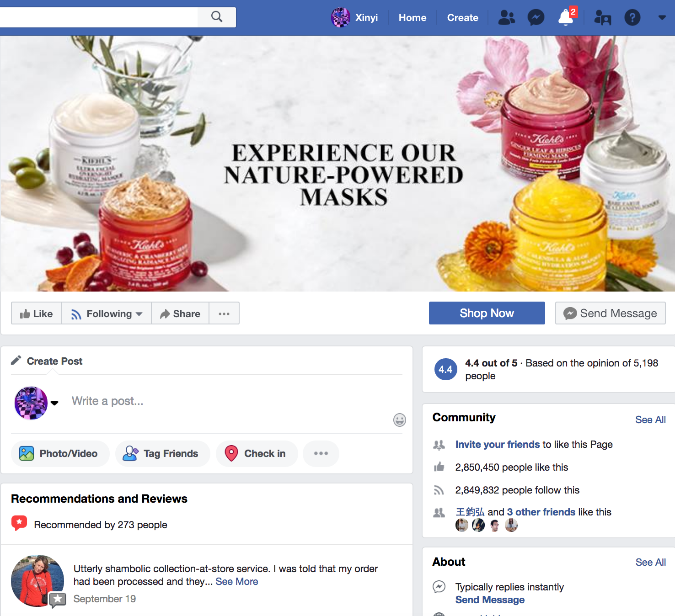The width and height of the screenshot is (675, 616).
Task: Click the Community section heading
Action: (x=464, y=417)
